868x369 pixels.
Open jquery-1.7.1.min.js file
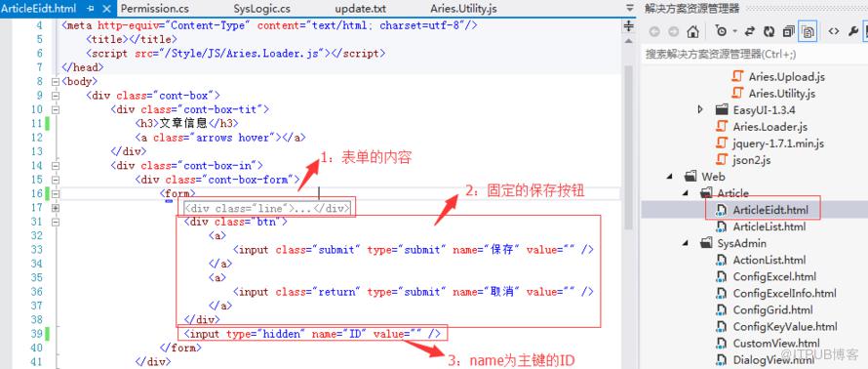tap(778, 143)
